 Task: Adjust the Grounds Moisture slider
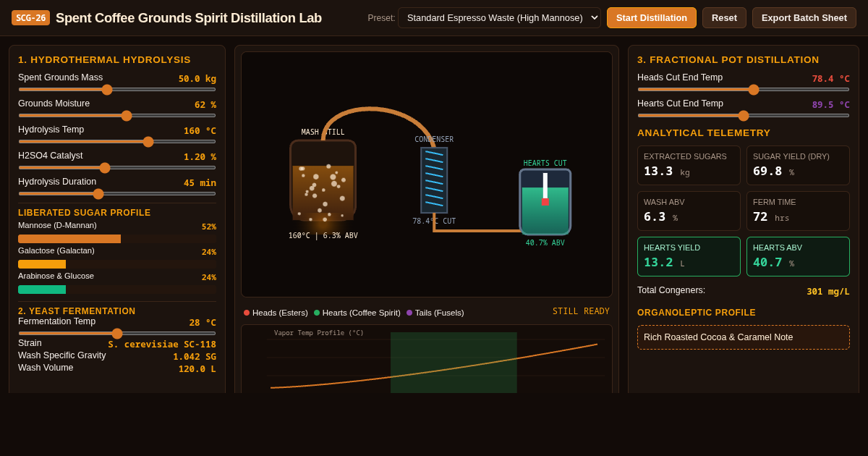117,116
